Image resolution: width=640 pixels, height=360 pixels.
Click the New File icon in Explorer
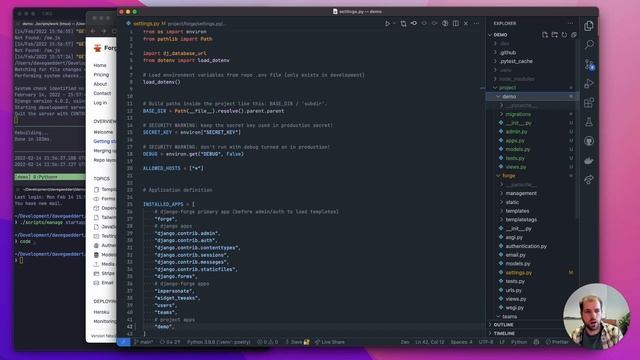[x=545, y=35]
